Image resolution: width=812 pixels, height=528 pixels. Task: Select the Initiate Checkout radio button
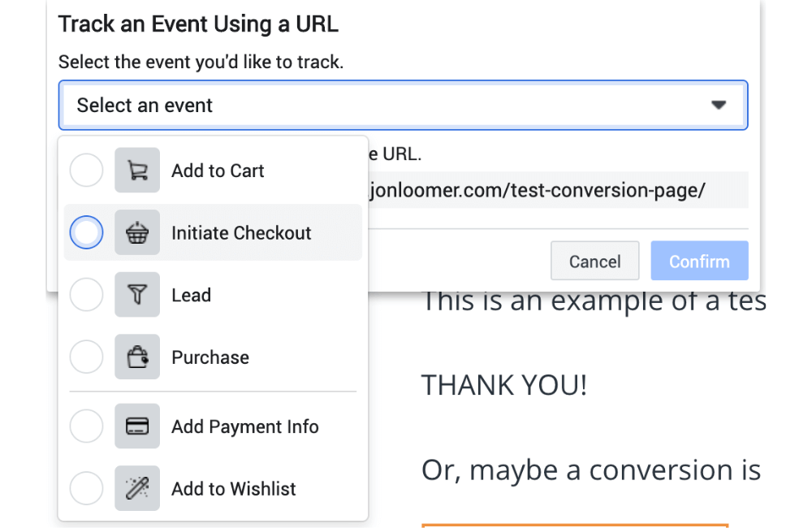click(x=86, y=232)
